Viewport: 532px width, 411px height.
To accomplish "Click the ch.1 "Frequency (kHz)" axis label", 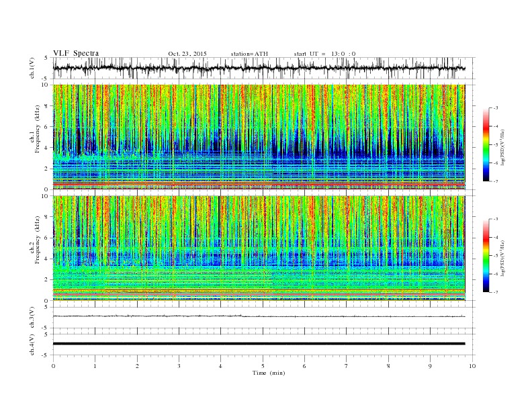I will tap(38, 129).
